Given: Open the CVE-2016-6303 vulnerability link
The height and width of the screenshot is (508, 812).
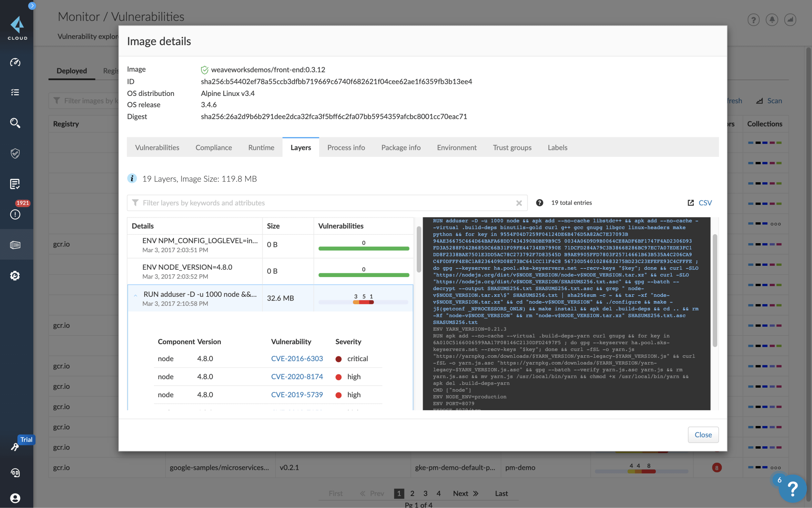Looking at the screenshot, I should coord(297,358).
